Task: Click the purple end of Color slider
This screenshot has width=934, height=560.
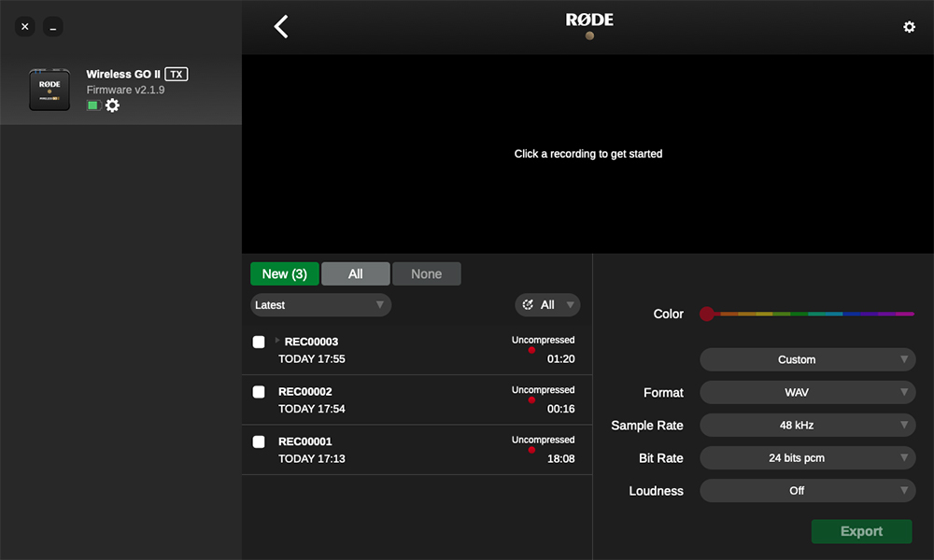Action: click(904, 314)
